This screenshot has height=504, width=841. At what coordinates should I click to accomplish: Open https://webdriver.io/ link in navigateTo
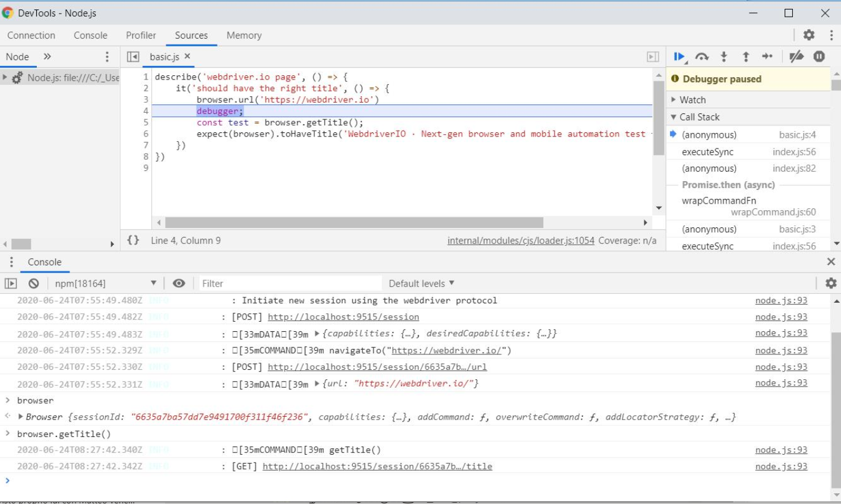[x=446, y=350]
